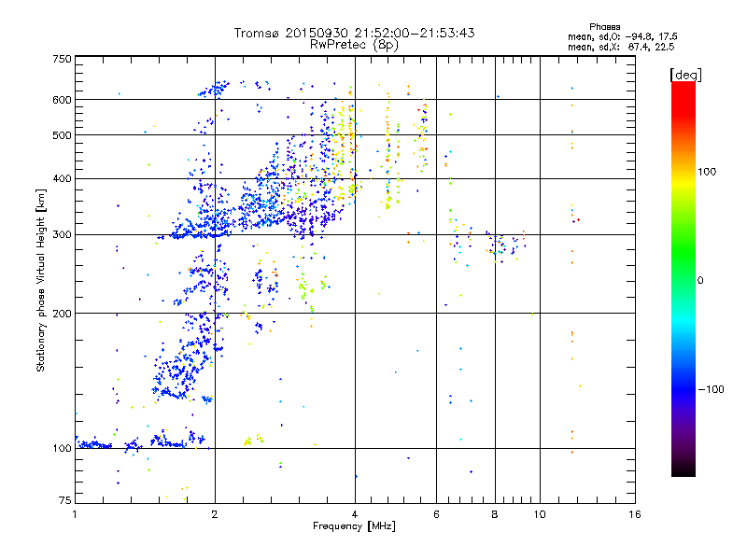The height and width of the screenshot is (560, 747).
Task: Click the x-axis label '2'
Action: [215, 514]
